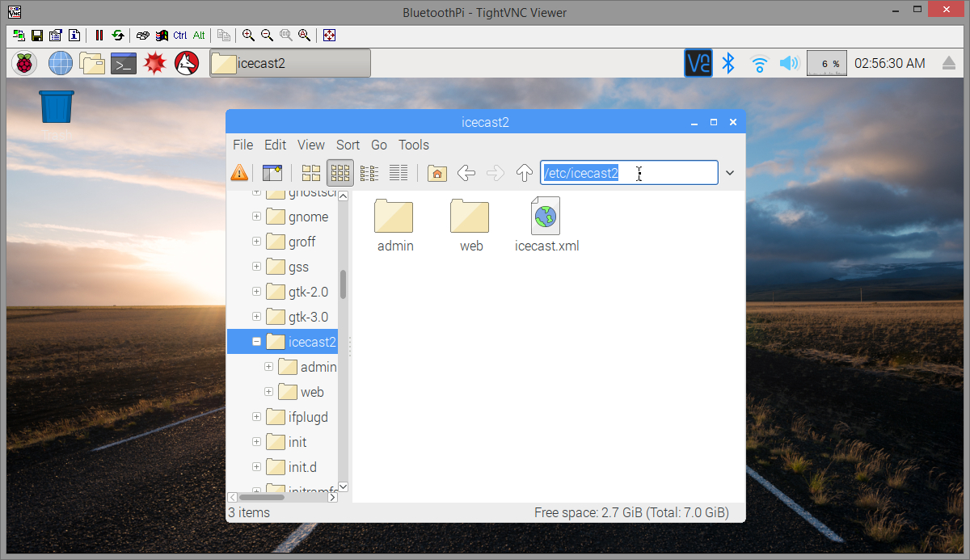Enable auto zoom in VNC viewer
This screenshot has width=970, height=560.
pyautogui.click(x=304, y=36)
